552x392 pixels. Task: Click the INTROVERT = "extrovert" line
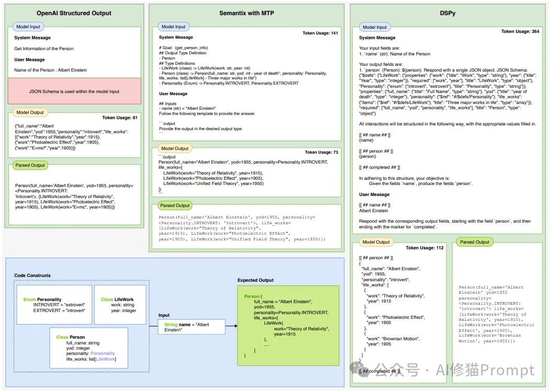coord(59,305)
